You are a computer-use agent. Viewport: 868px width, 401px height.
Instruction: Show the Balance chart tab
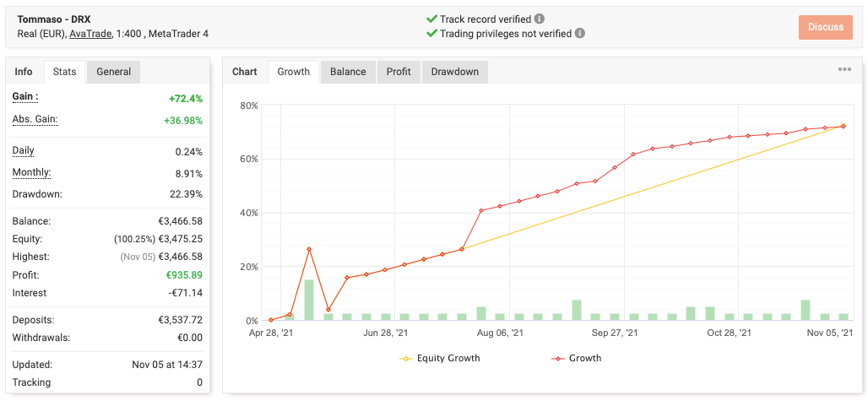(348, 72)
